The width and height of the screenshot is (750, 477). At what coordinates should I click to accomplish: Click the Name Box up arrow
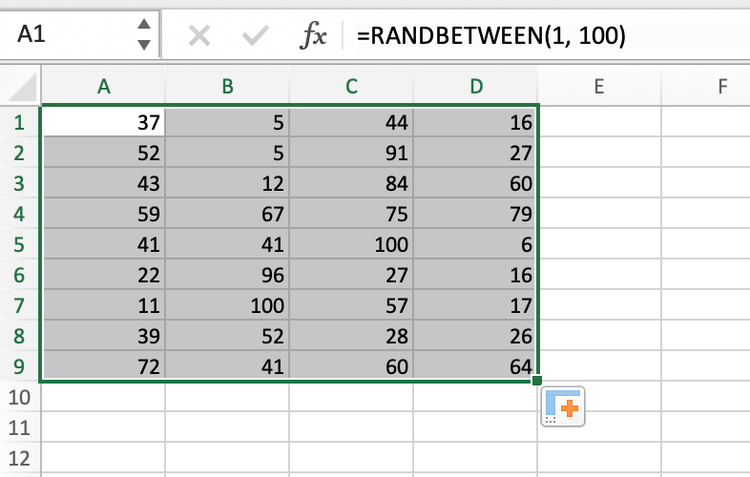tap(144, 24)
